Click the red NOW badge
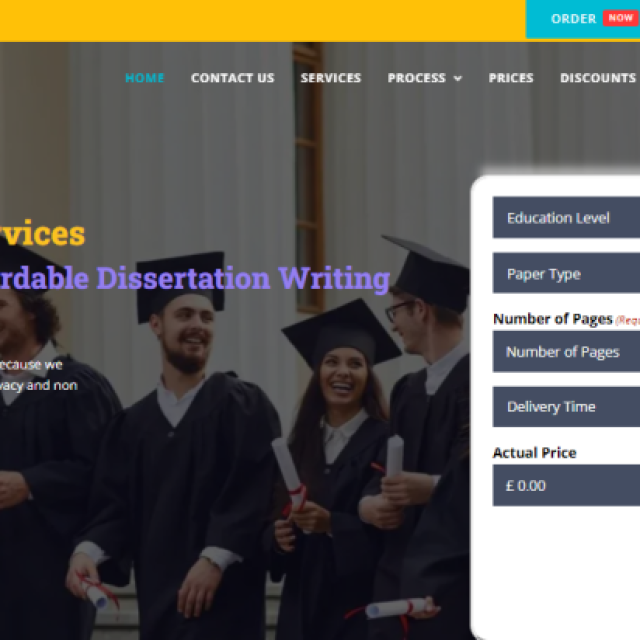 (x=621, y=18)
